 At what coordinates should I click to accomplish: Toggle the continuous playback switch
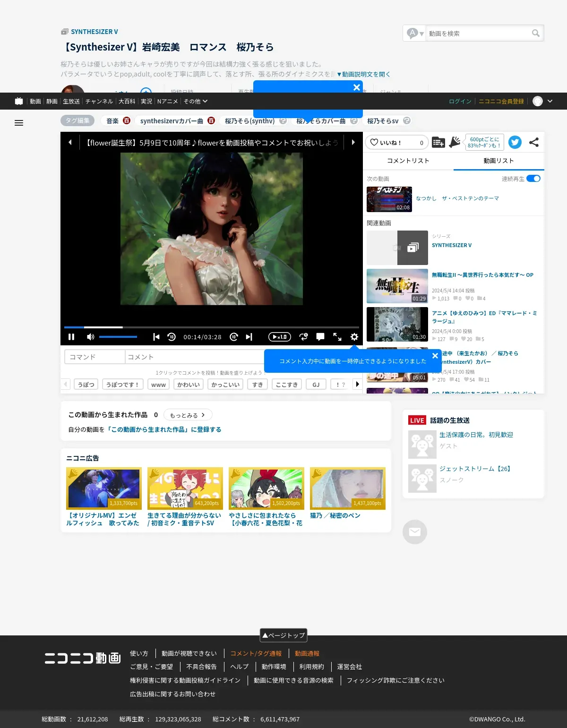[533, 179]
